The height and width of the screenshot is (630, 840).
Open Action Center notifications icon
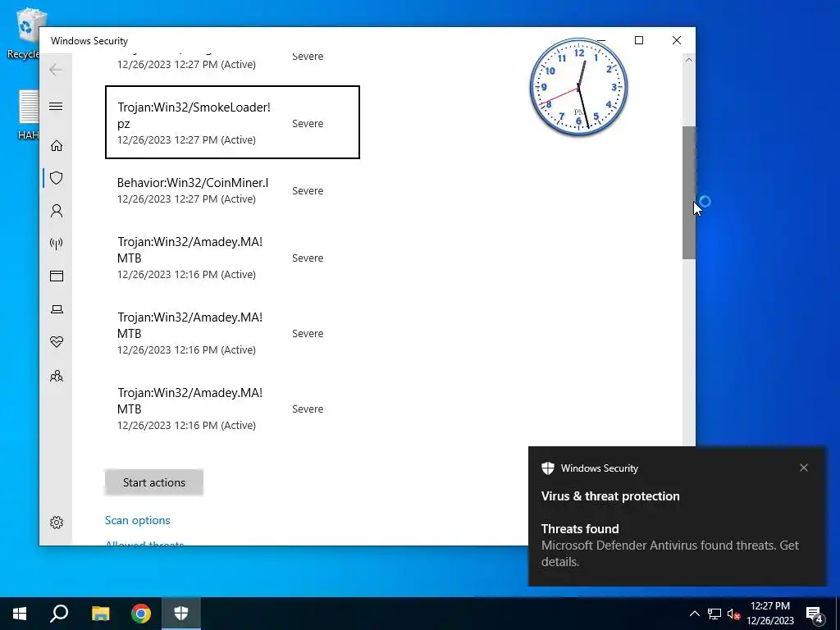[x=815, y=614]
